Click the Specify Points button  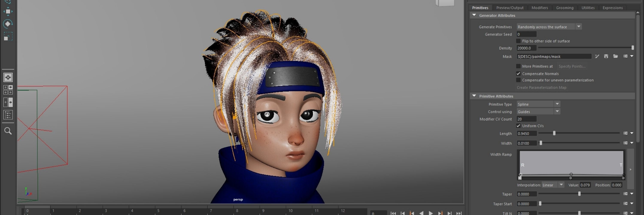pyautogui.click(x=572, y=66)
